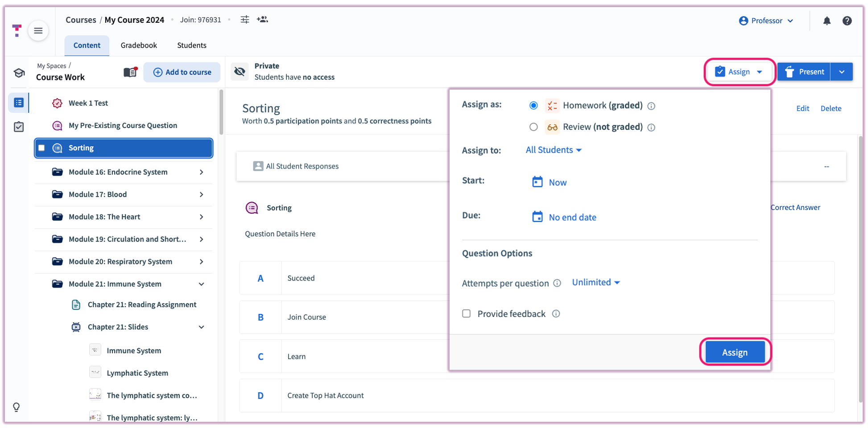Switch to the Students tab
This screenshot has width=868, height=428.
191,45
